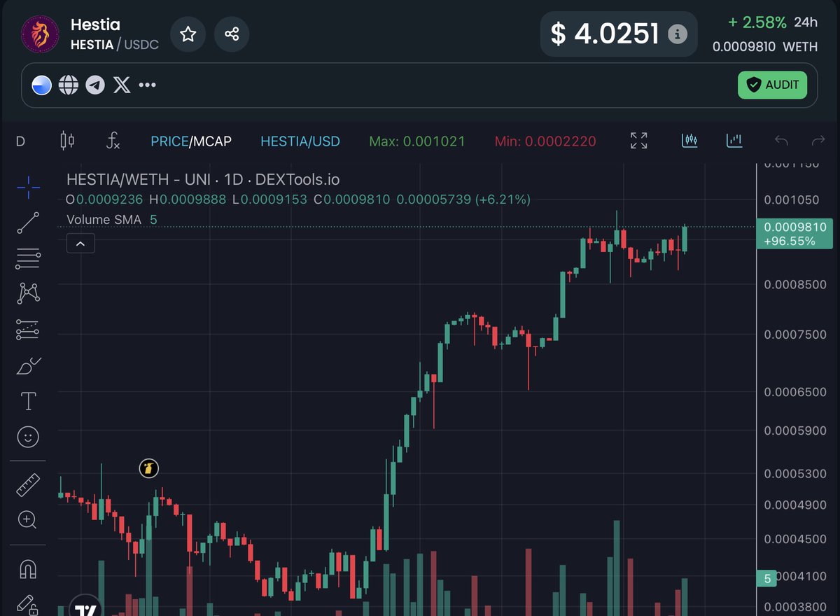Click the Min: 0.0002220 value

[545, 141]
